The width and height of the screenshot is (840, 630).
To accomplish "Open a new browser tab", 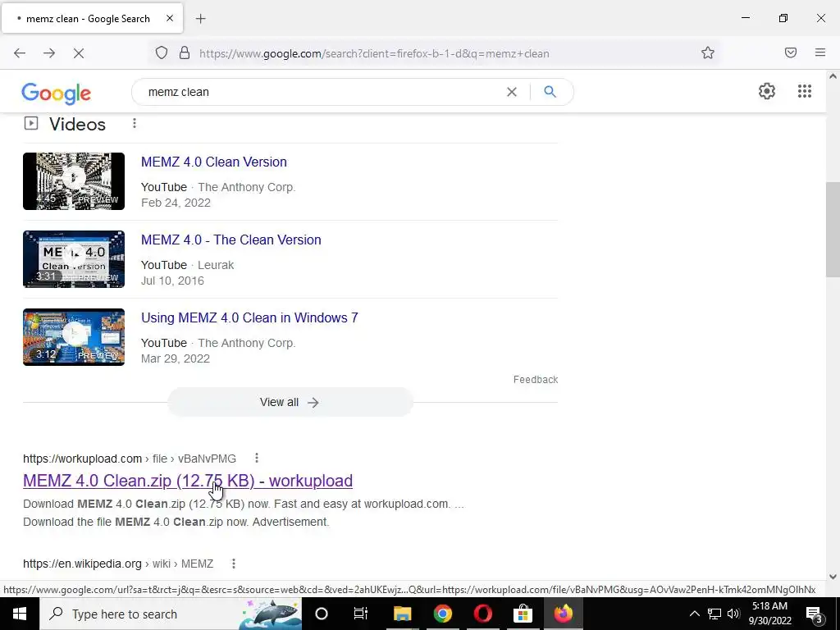I will 200,19.
